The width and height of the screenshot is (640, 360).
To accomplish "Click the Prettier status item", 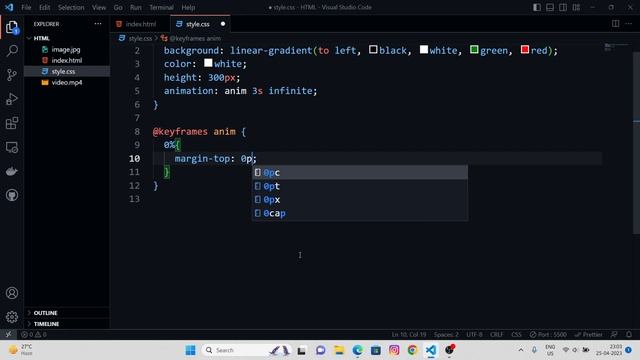I will click(x=589, y=334).
